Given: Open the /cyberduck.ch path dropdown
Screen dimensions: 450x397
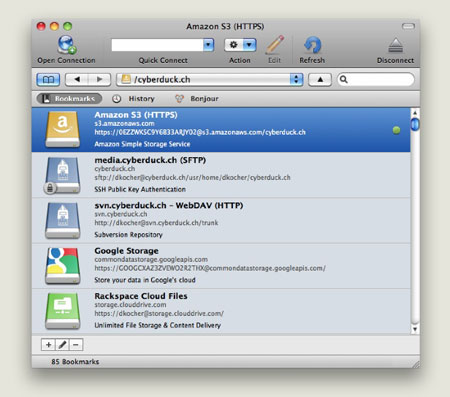Looking at the screenshot, I should 209,80.
